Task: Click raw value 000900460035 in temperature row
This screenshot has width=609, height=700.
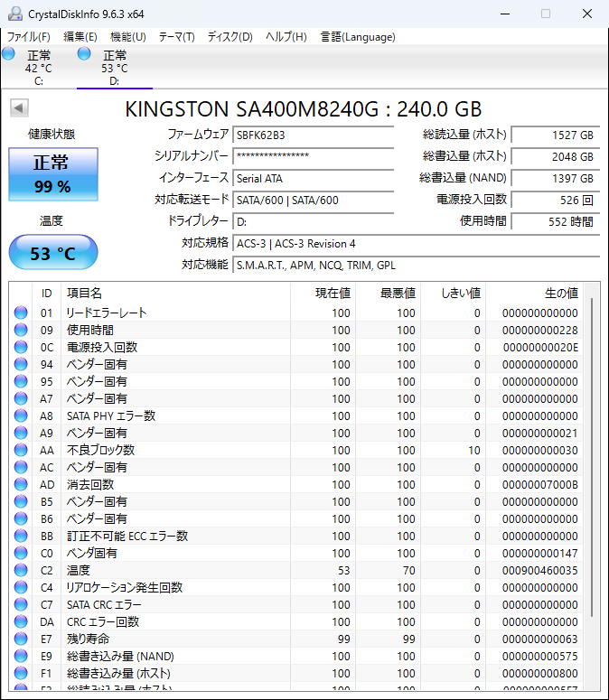Action: [x=539, y=570]
